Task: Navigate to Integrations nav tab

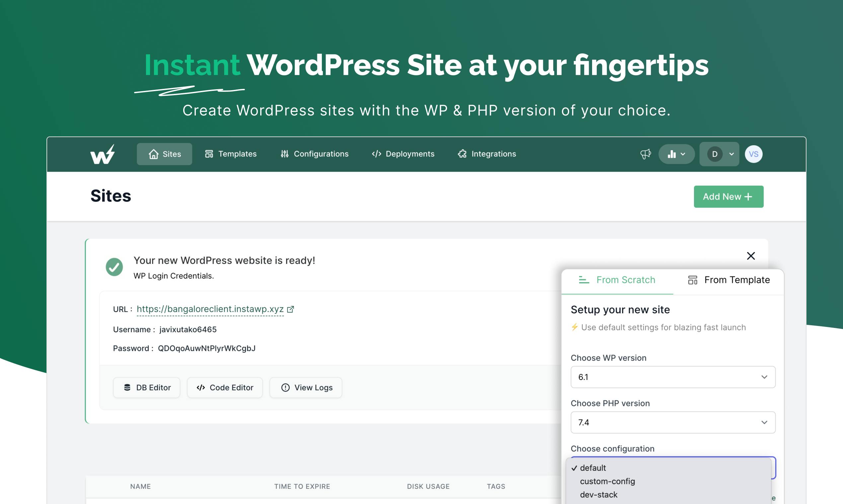Action: 487,154
